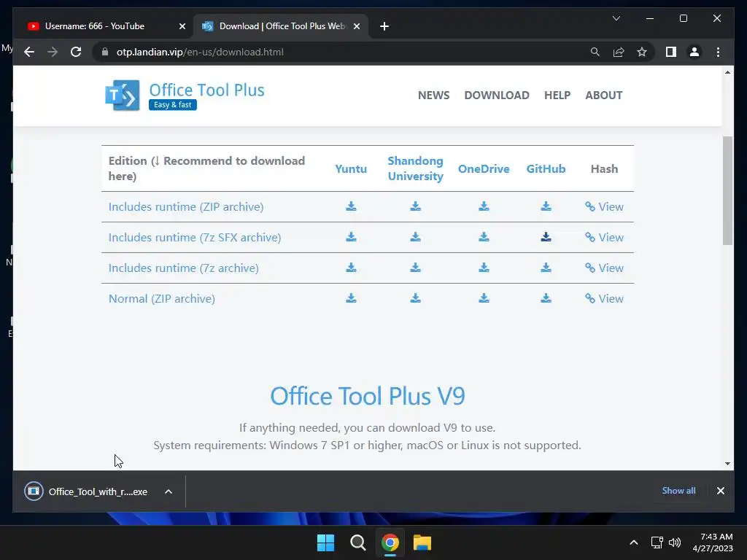
Task: Download 7z archive with runtime from GitHub
Action: pyautogui.click(x=546, y=268)
